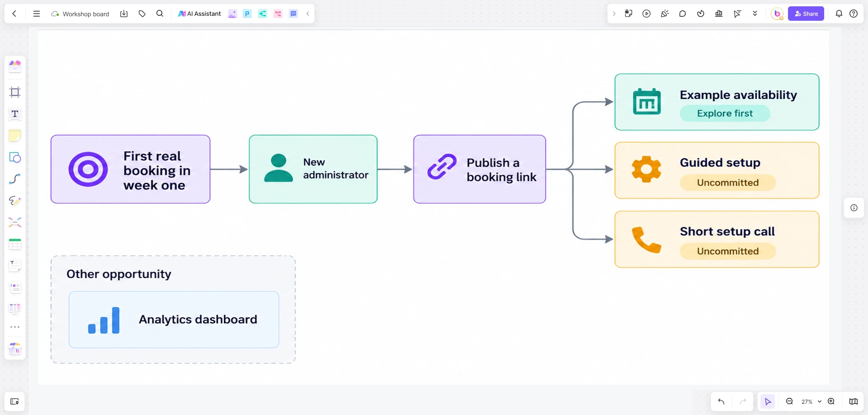Click the export download icon

[x=124, y=14]
